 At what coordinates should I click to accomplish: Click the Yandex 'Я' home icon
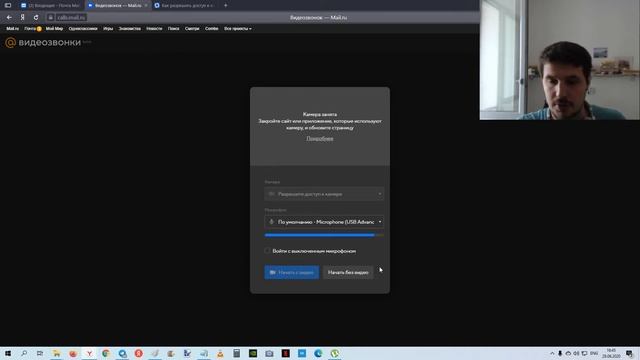click(x=22, y=18)
